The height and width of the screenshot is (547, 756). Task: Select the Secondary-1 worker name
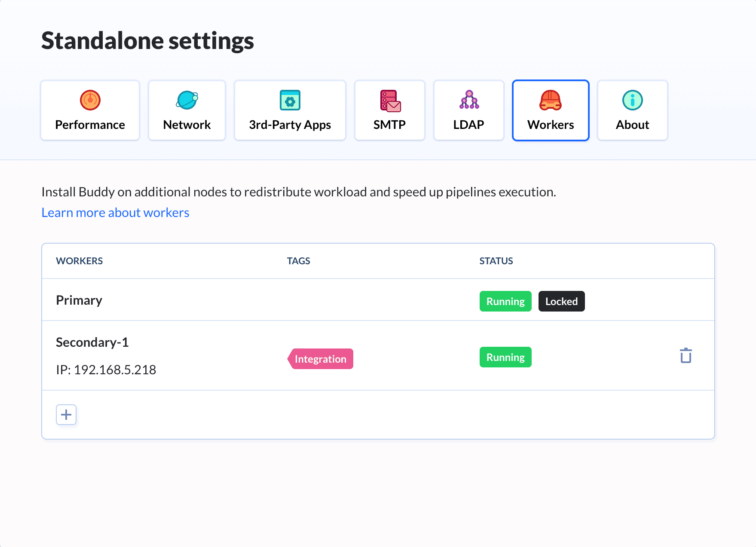point(92,342)
